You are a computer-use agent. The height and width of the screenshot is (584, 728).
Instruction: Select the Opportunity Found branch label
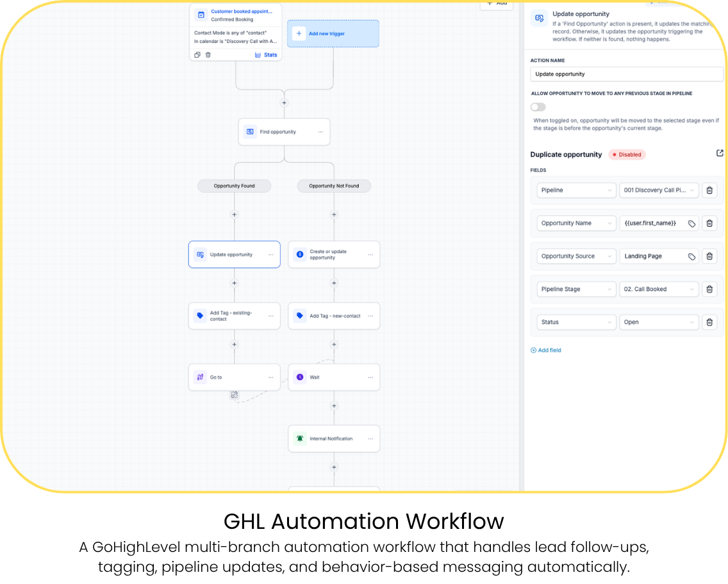click(234, 186)
